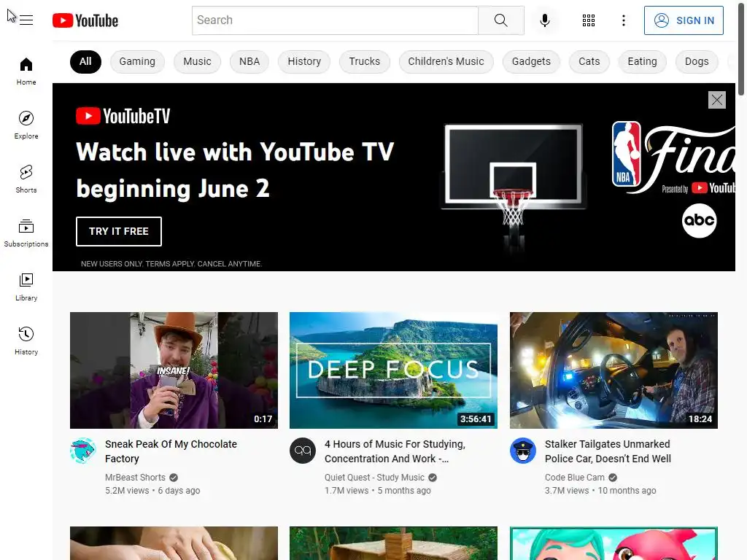Open 'Sneak Peak Of My Chocolate Factory' title
Image resolution: width=747 pixels, height=560 pixels.
(x=171, y=451)
